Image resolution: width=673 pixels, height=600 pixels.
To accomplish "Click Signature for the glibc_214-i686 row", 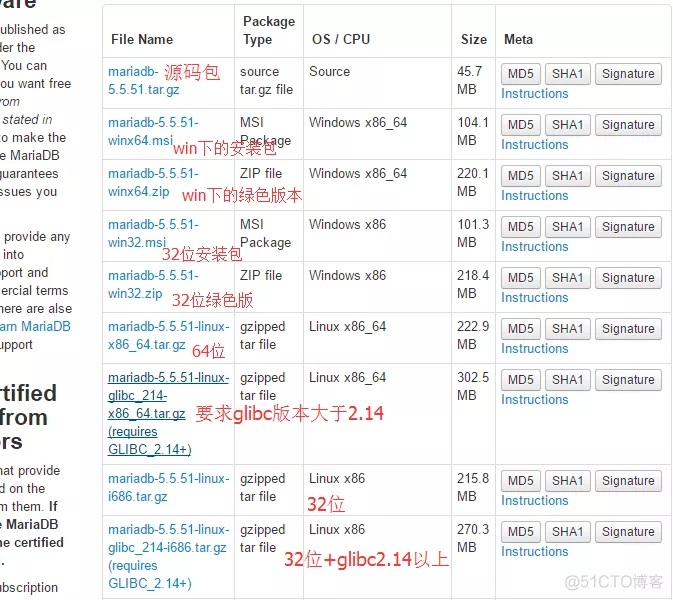I will pyautogui.click(x=628, y=532).
